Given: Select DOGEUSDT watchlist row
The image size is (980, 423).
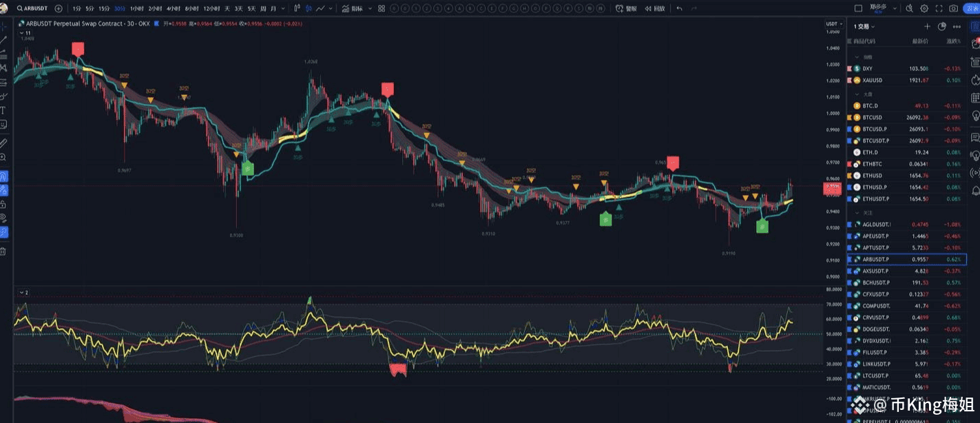Looking at the screenshot, I should pyautogui.click(x=907, y=329).
